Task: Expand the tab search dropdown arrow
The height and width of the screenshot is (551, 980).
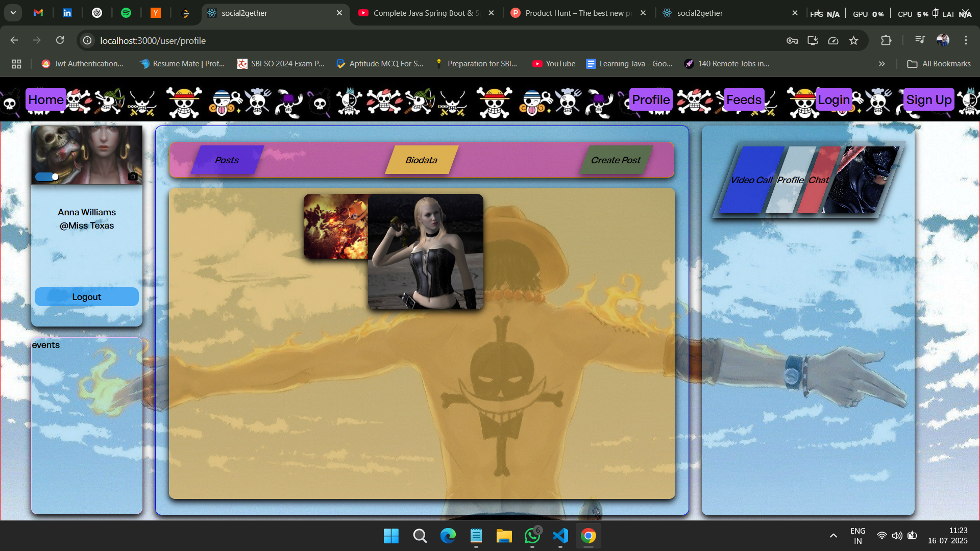Action: [13, 13]
